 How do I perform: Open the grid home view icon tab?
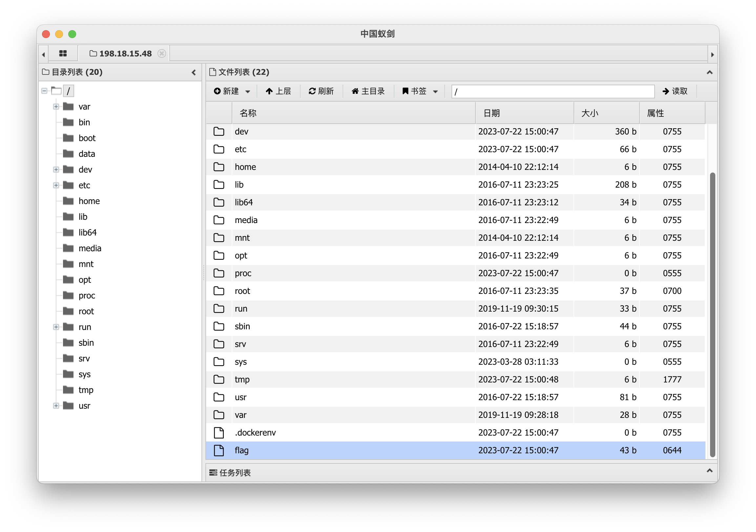tap(63, 53)
